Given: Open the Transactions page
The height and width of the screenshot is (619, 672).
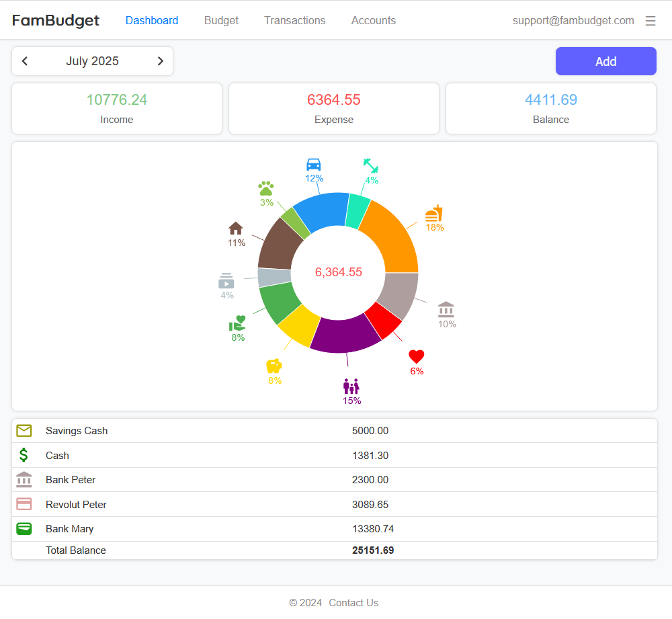Looking at the screenshot, I should 294,20.
